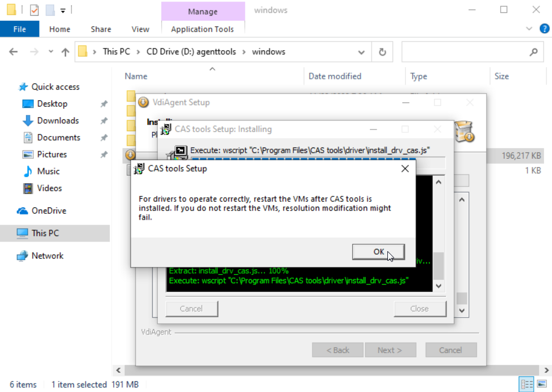Switch to Large icons view in status bar
The height and width of the screenshot is (392, 552).
click(542, 384)
